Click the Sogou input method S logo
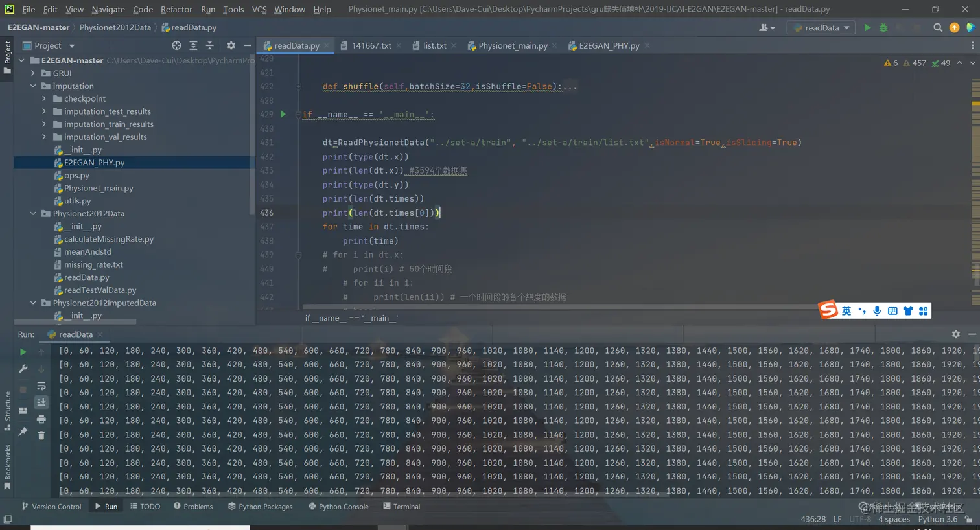Viewport: 980px width, 530px height. 828,310
